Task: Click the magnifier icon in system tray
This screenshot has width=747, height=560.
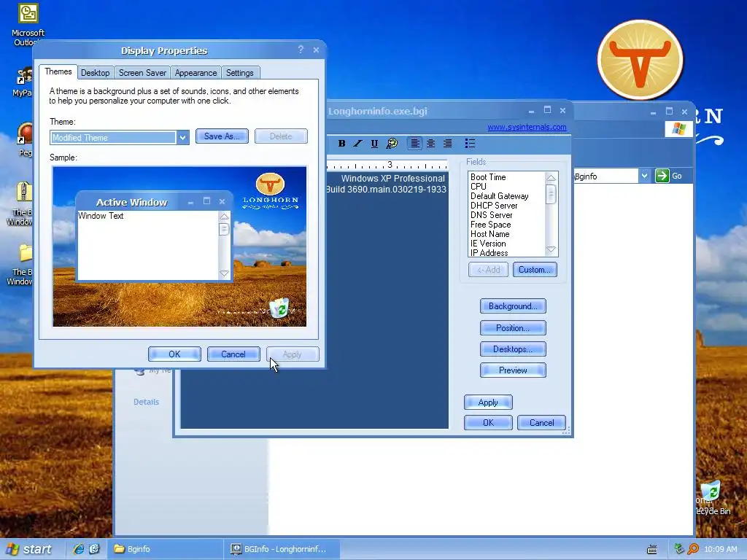Action: point(693,549)
